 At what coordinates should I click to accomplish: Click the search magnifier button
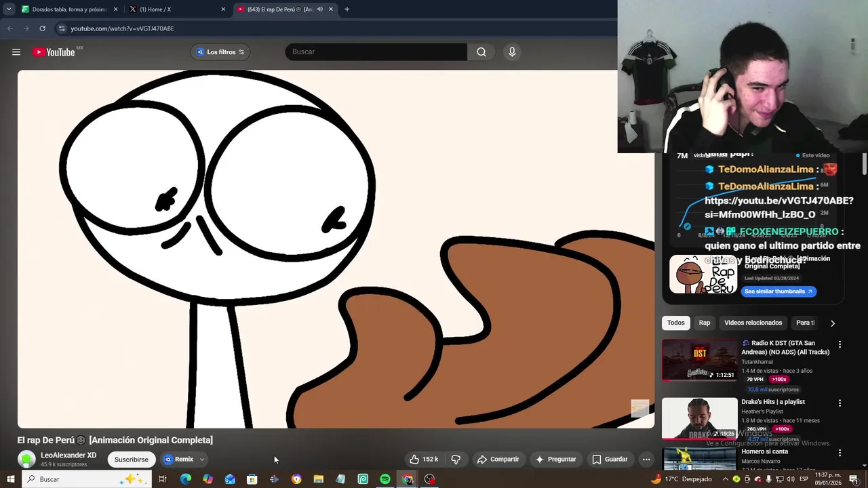[x=481, y=52]
